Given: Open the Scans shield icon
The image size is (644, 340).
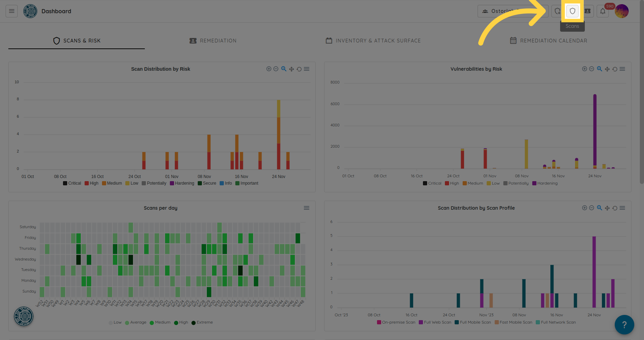Looking at the screenshot, I should point(572,11).
